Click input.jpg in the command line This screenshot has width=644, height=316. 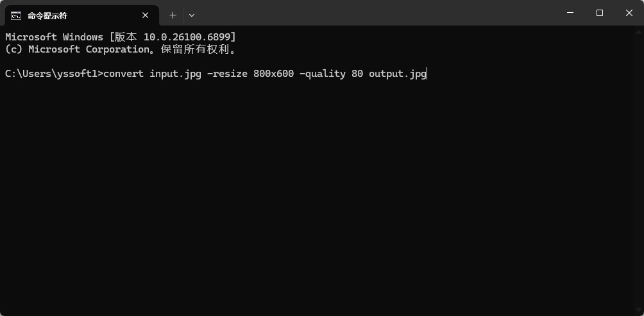[175, 74]
